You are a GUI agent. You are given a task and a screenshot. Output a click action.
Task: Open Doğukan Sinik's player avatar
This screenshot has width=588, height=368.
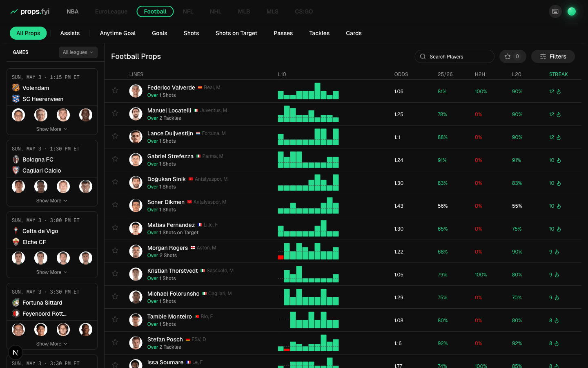point(136,183)
